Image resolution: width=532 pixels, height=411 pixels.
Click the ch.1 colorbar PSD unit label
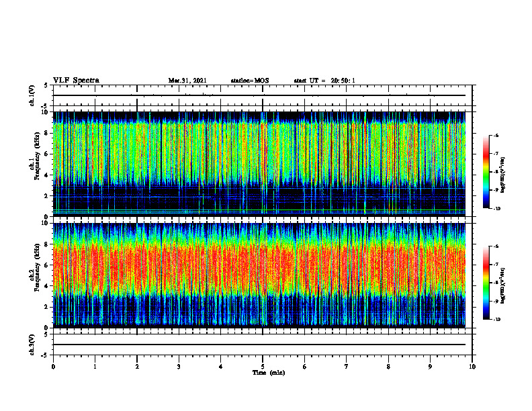[x=503, y=175]
